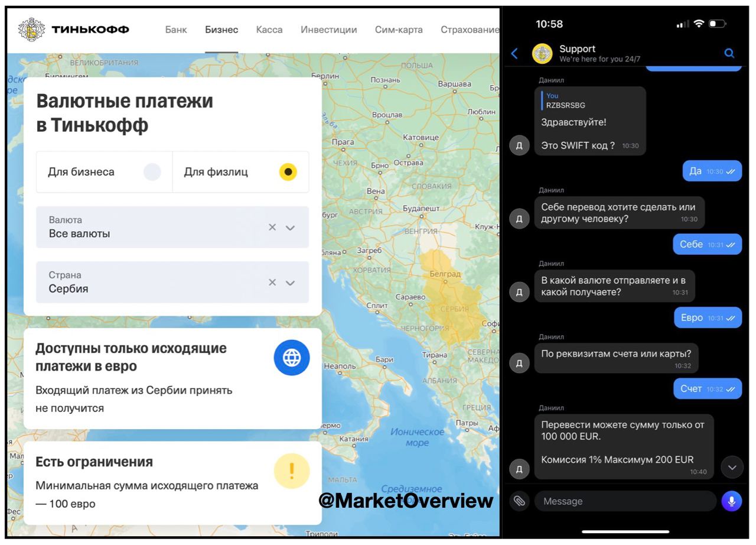This screenshot has height=545, width=756.
Task: Tap the scroll-to-bottom chevron button
Action: (x=732, y=467)
